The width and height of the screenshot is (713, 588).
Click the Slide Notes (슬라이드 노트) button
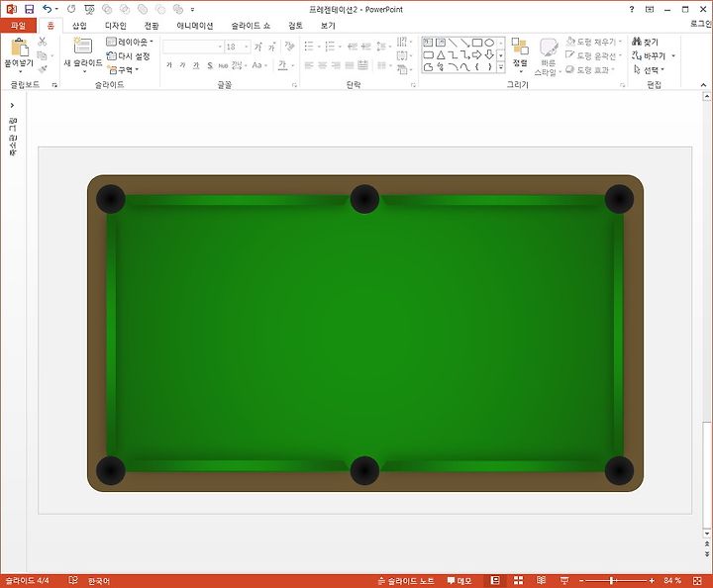[x=406, y=581]
